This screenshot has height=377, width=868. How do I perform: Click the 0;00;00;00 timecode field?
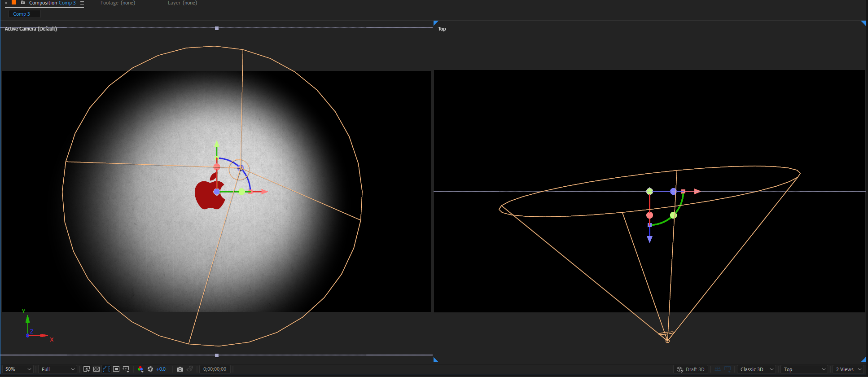[x=215, y=369]
